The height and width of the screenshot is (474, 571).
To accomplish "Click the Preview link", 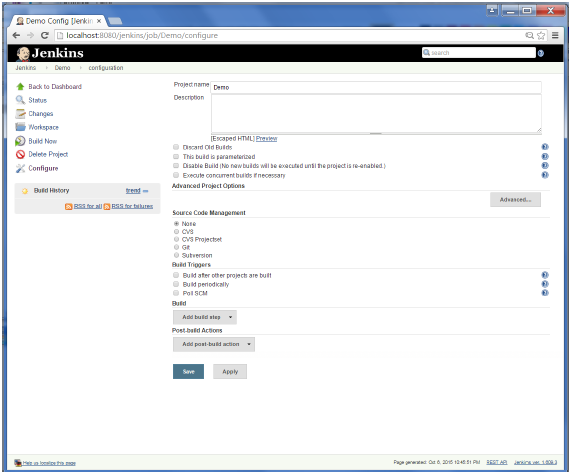I will tap(267, 138).
